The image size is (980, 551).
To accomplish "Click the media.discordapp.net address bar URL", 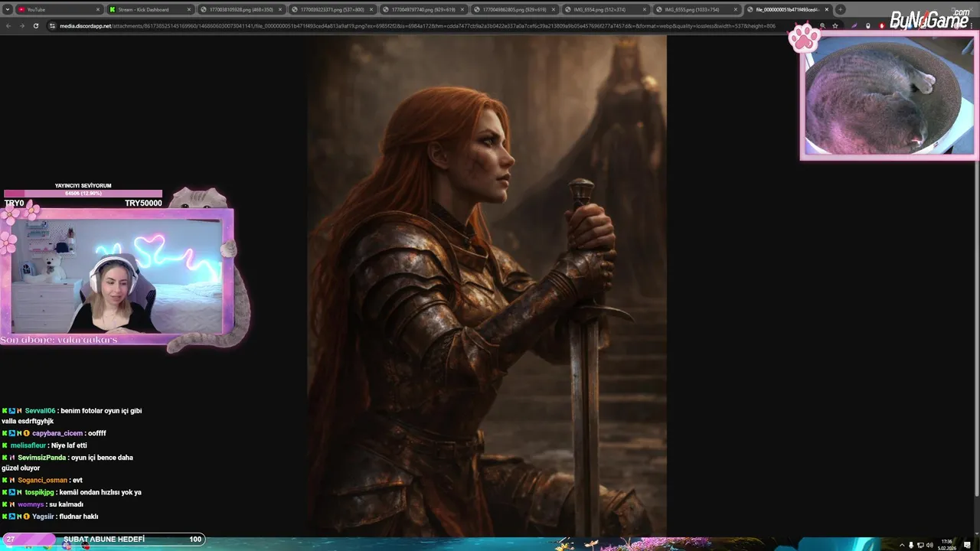I will point(417,25).
